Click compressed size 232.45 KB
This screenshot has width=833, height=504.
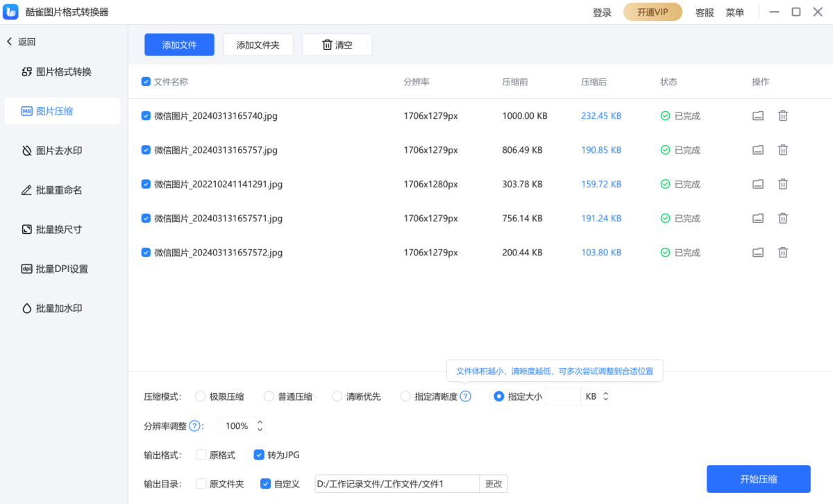pos(601,116)
